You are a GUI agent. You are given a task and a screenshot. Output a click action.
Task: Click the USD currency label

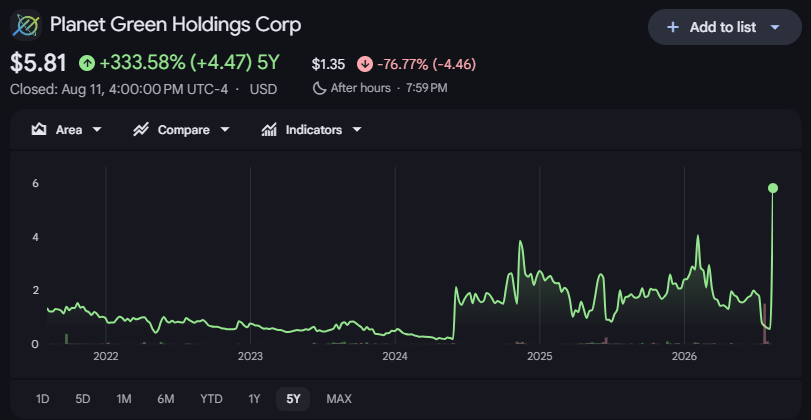tap(263, 89)
